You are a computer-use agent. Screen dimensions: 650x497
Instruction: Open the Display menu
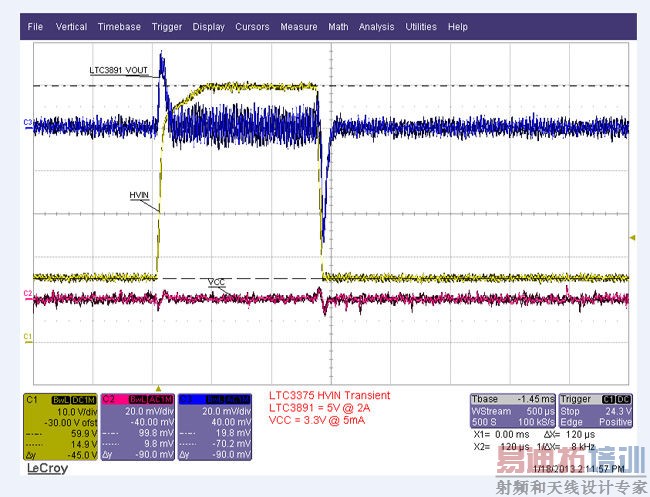click(x=209, y=27)
